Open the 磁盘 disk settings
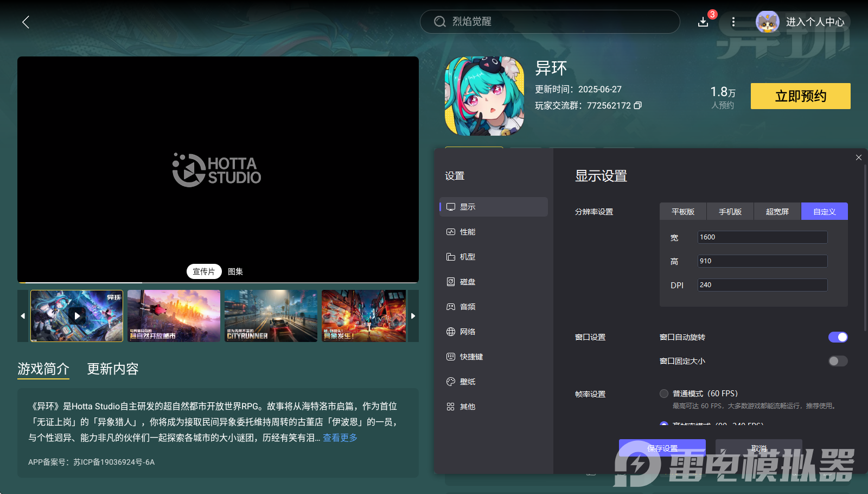The image size is (868, 494). coord(467,282)
